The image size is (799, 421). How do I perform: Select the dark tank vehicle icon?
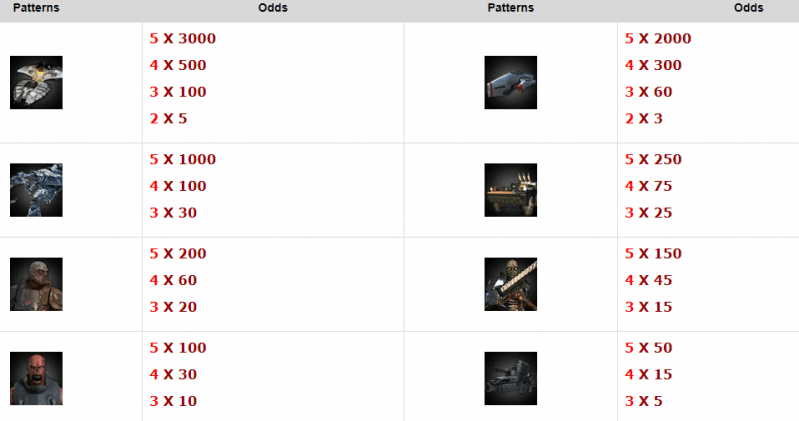(511, 379)
